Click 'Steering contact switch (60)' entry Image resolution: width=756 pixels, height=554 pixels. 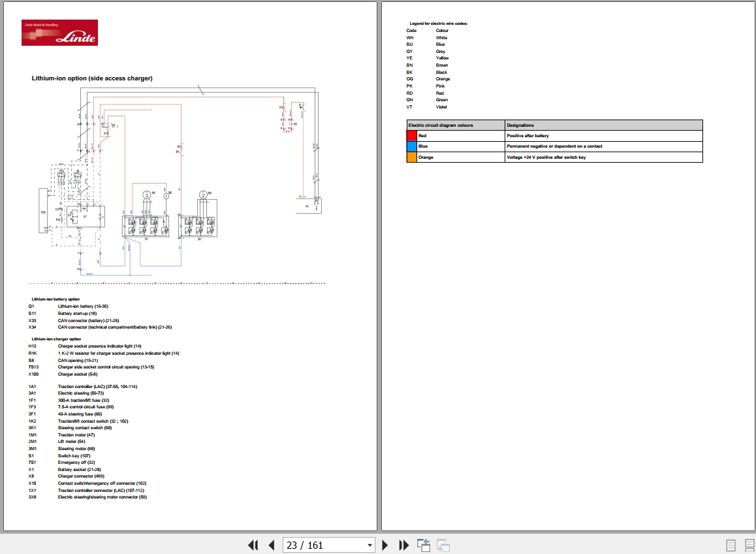pos(85,427)
